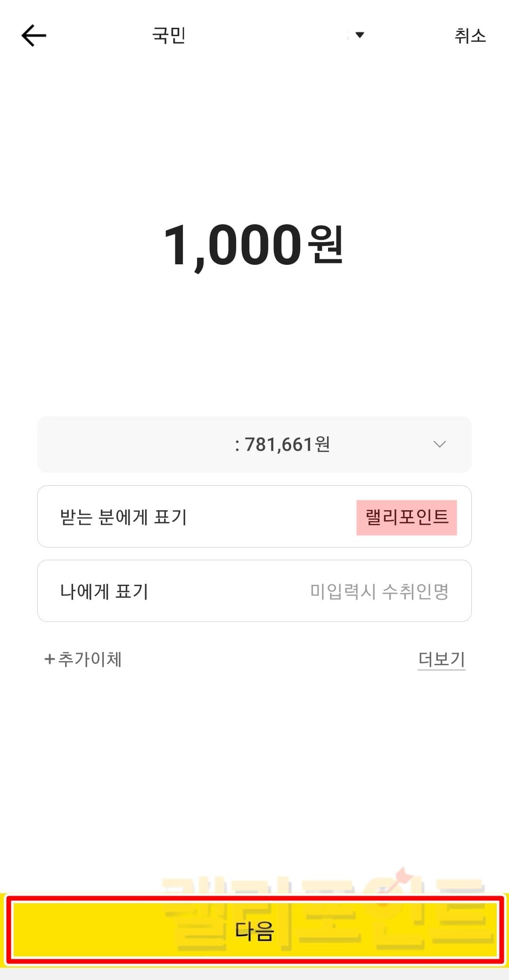Open the 더보기 more options link
This screenshot has width=509, height=980.
click(x=441, y=659)
